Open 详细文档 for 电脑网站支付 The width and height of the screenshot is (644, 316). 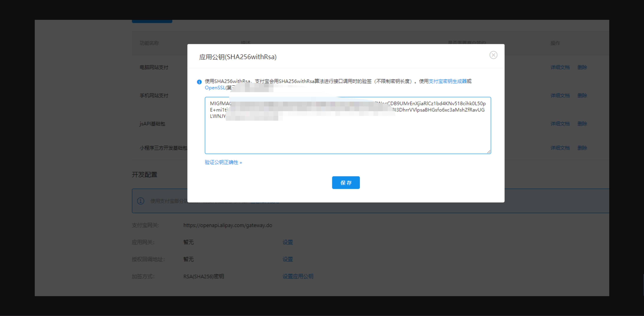[560, 67]
